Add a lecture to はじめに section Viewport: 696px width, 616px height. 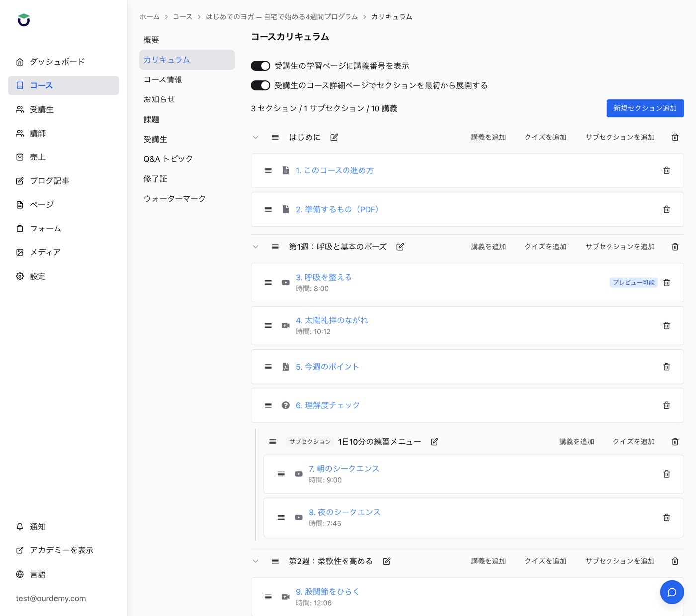[x=488, y=137]
